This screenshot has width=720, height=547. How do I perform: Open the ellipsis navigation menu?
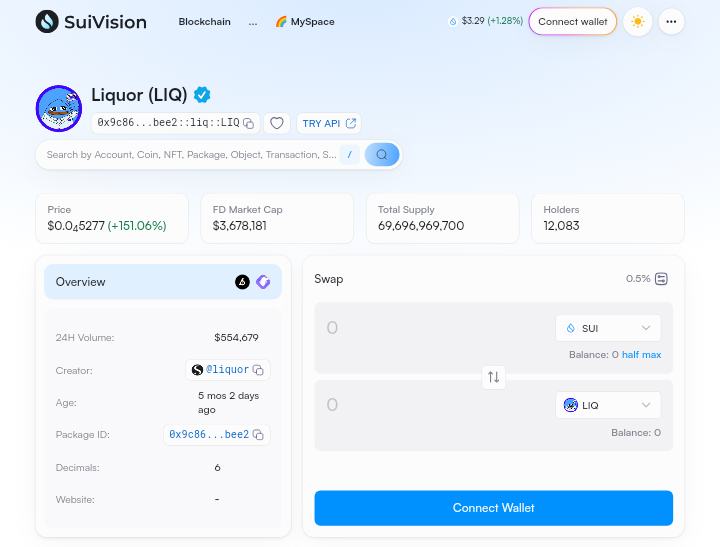click(x=253, y=22)
